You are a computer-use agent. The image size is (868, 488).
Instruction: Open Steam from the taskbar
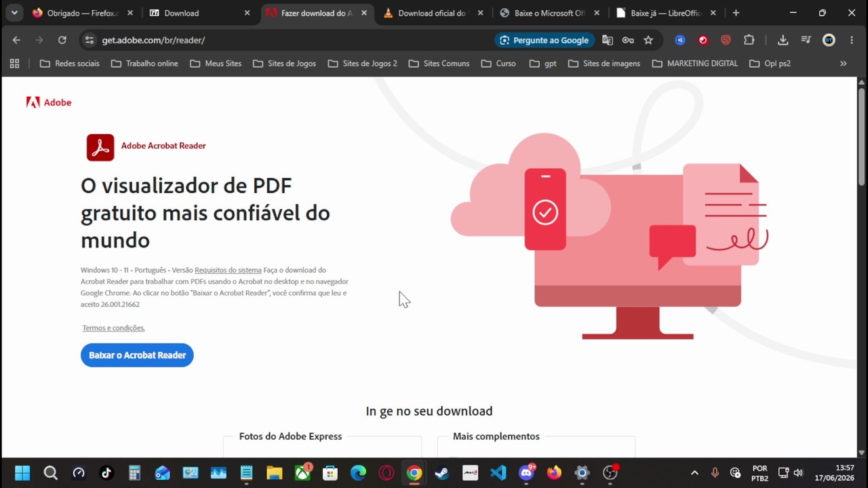(442, 472)
